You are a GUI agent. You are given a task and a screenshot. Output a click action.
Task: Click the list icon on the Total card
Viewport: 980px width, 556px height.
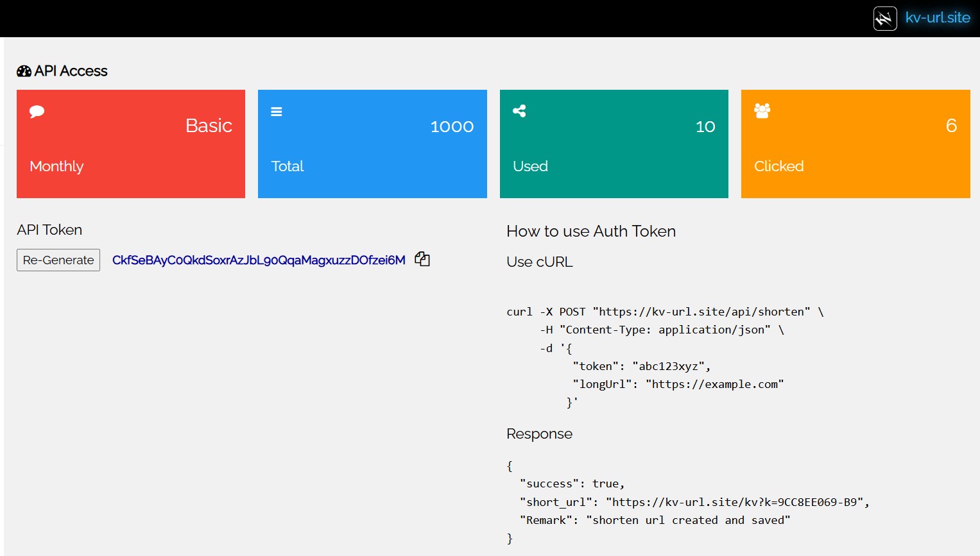point(277,110)
